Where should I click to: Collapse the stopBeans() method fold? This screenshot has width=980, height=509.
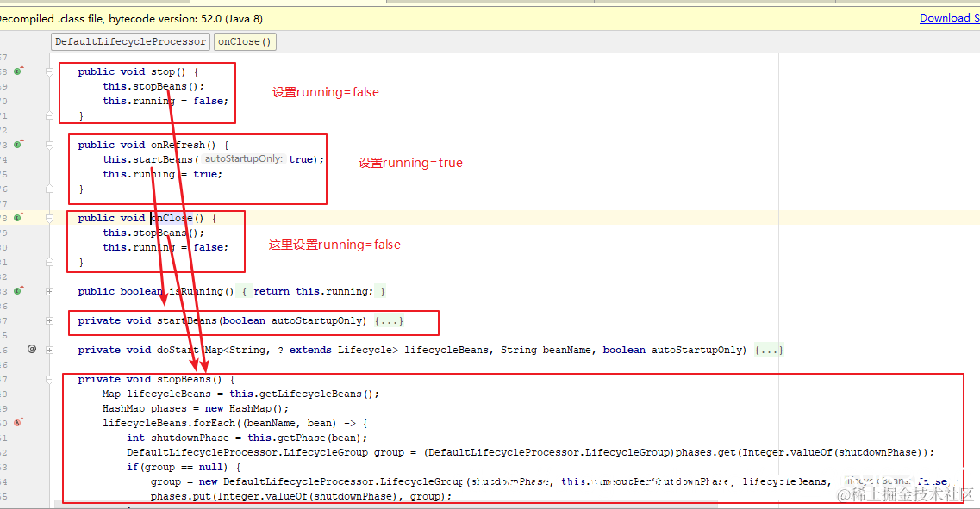[x=49, y=379]
